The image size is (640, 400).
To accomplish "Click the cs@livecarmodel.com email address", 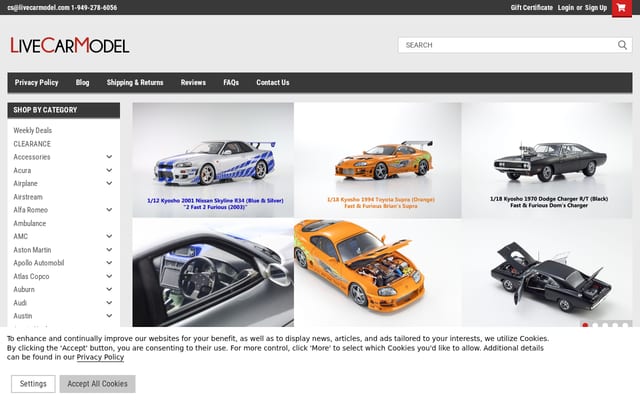I will point(38,8).
